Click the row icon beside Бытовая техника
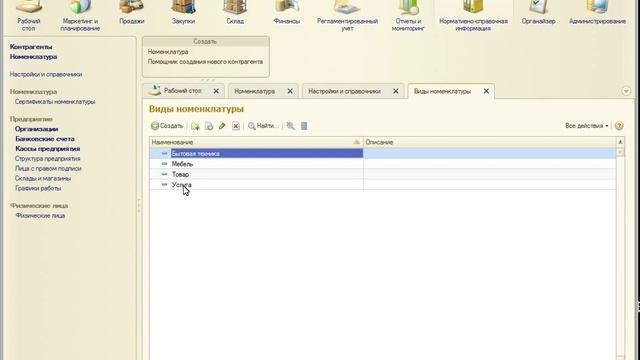 (164, 153)
